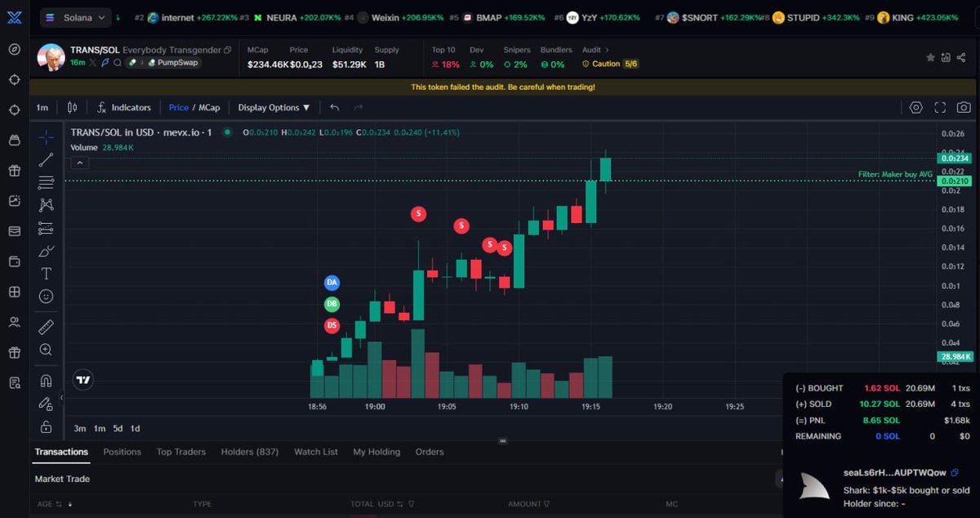Set chart range to 1d

point(136,428)
